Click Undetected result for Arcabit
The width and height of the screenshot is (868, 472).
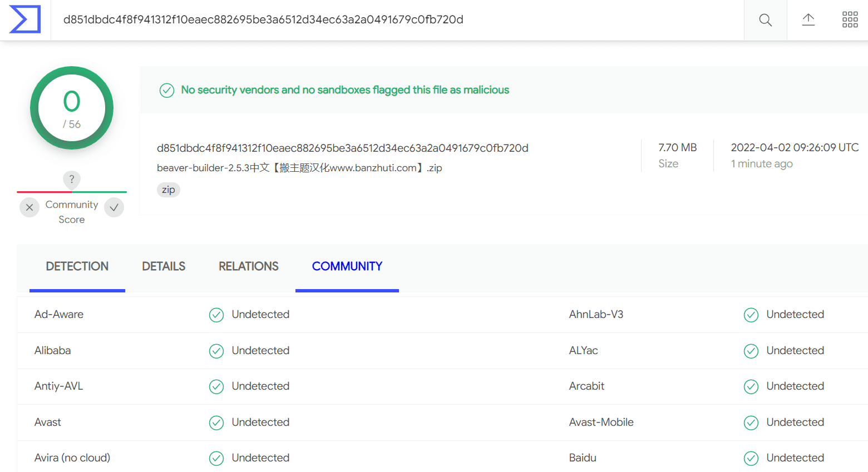pyautogui.click(x=795, y=386)
